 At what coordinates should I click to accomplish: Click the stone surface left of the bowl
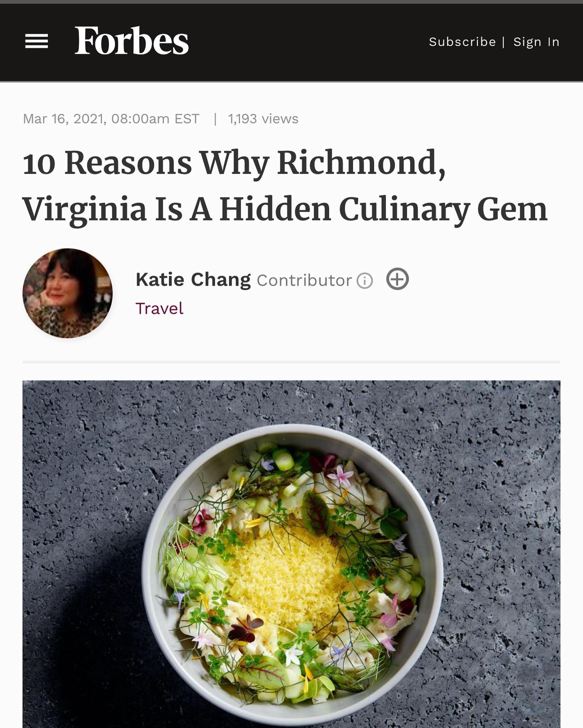pos(81,526)
